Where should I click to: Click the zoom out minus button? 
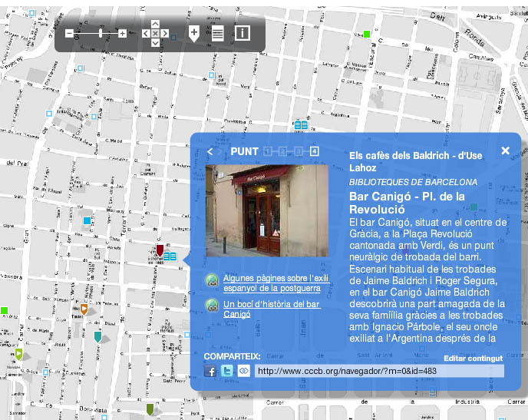point(69,33)
